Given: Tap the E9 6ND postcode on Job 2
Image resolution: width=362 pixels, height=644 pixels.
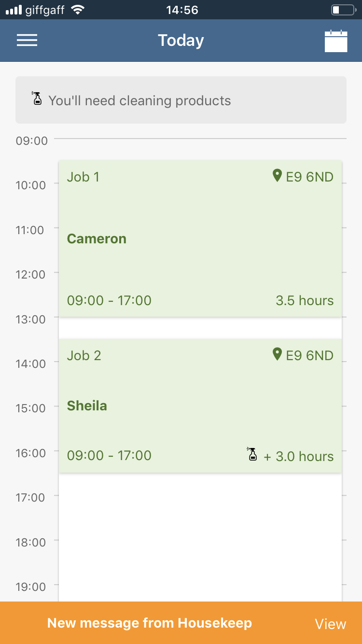Looking at the screenshot, I should coord(309,355).
